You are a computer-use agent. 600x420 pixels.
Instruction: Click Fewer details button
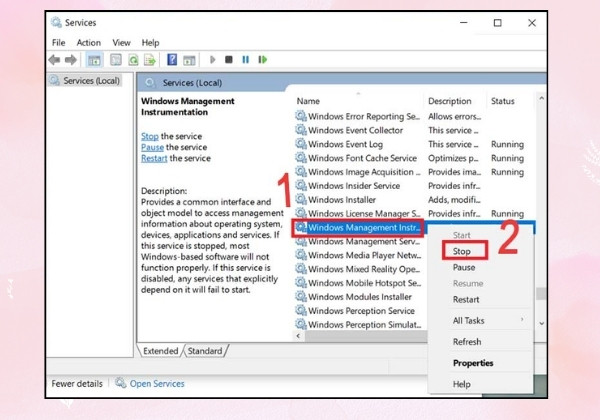click(77, 383)
